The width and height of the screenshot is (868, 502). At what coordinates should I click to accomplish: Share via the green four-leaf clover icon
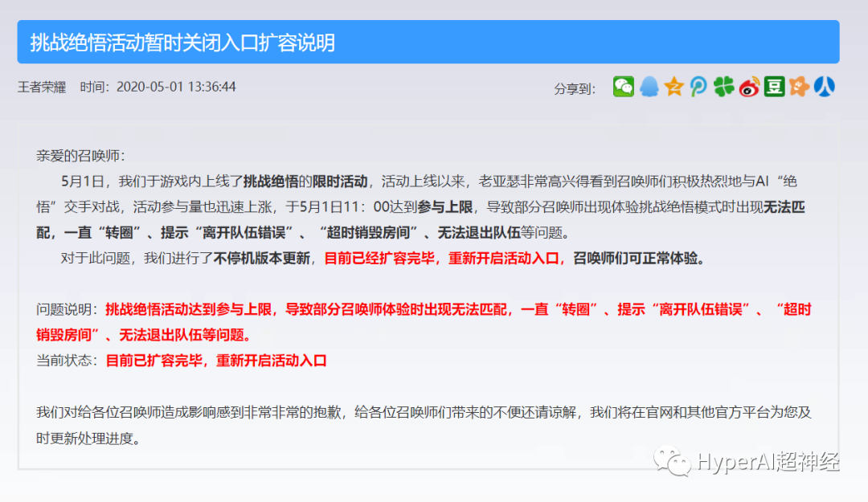[x=723, y=87]
